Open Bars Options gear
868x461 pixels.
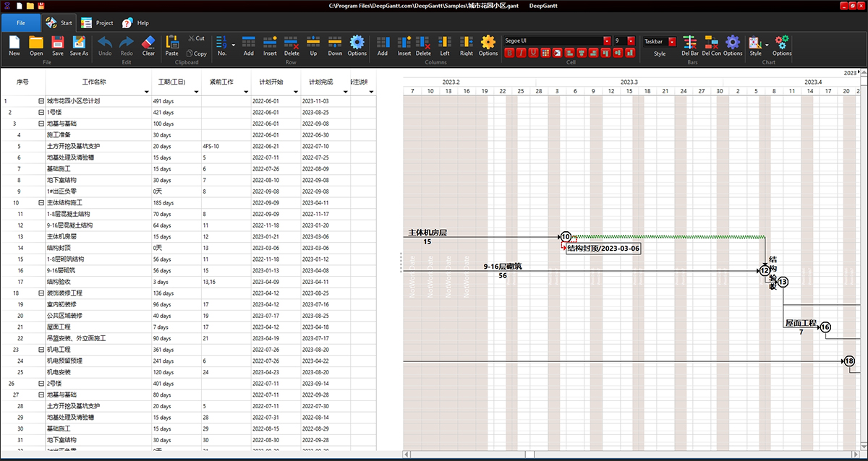733,43
